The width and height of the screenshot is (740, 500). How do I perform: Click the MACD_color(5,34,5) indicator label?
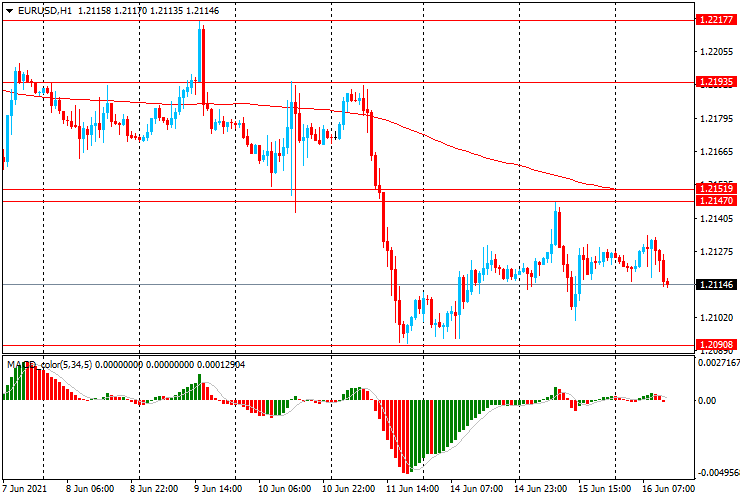[50, 364]
